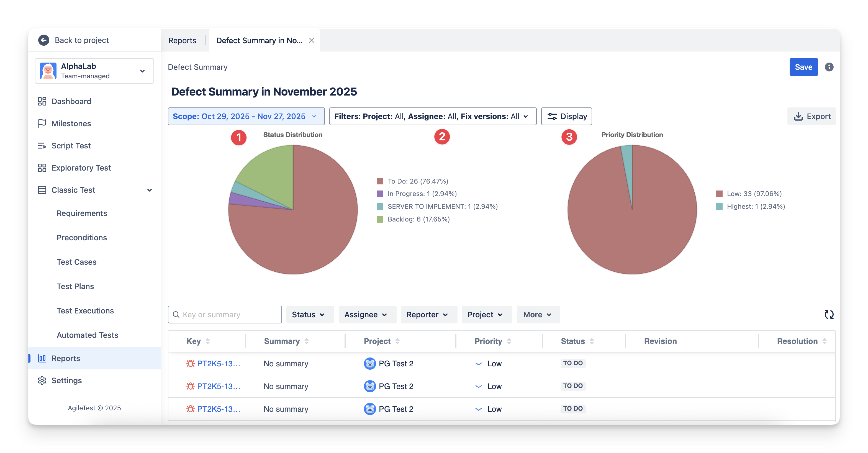Click the Export button
The image size is (868, 453).
[811, 116]
